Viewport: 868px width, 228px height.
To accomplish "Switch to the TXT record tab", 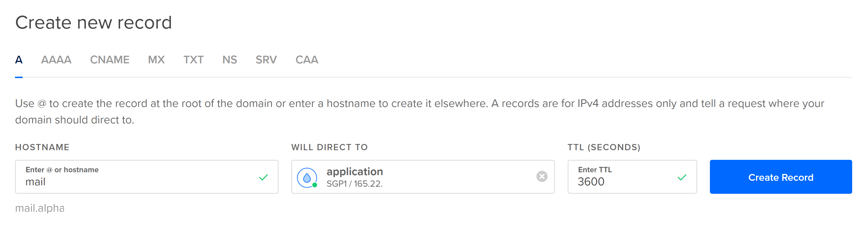I will coord(193,60).
